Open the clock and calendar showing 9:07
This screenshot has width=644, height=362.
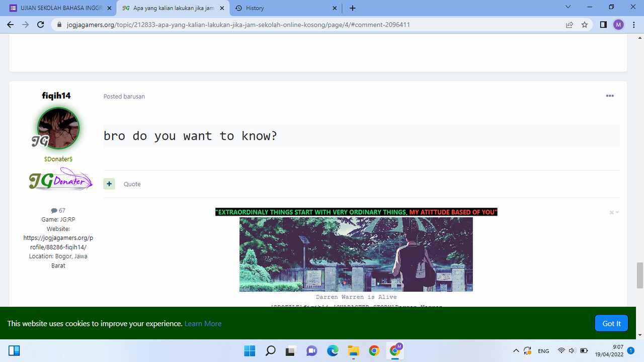(610, 350)
